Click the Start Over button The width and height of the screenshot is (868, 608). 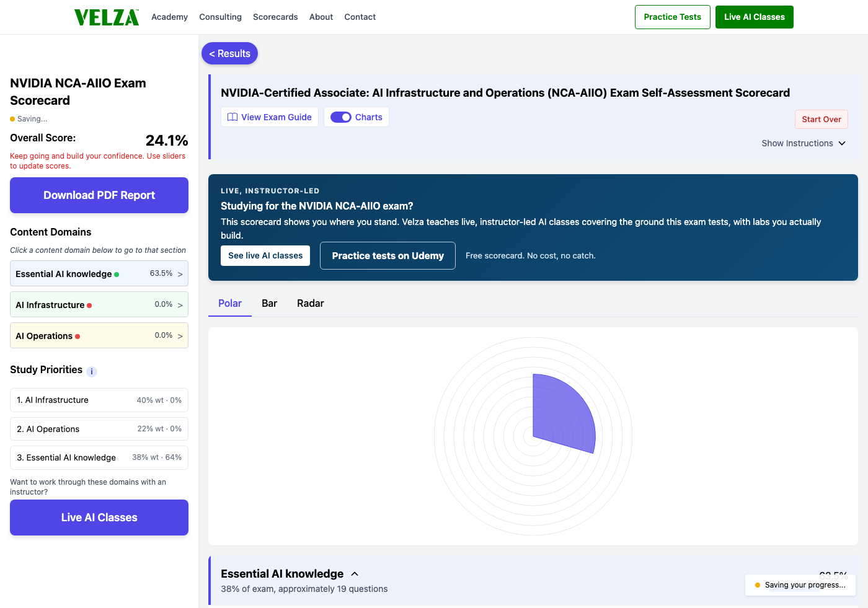tap(821, 119)
